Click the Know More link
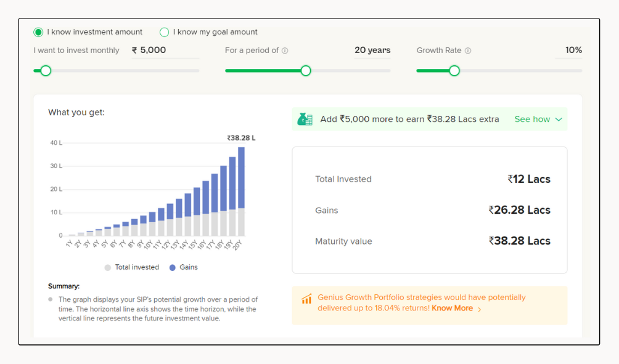 (452, 309)
